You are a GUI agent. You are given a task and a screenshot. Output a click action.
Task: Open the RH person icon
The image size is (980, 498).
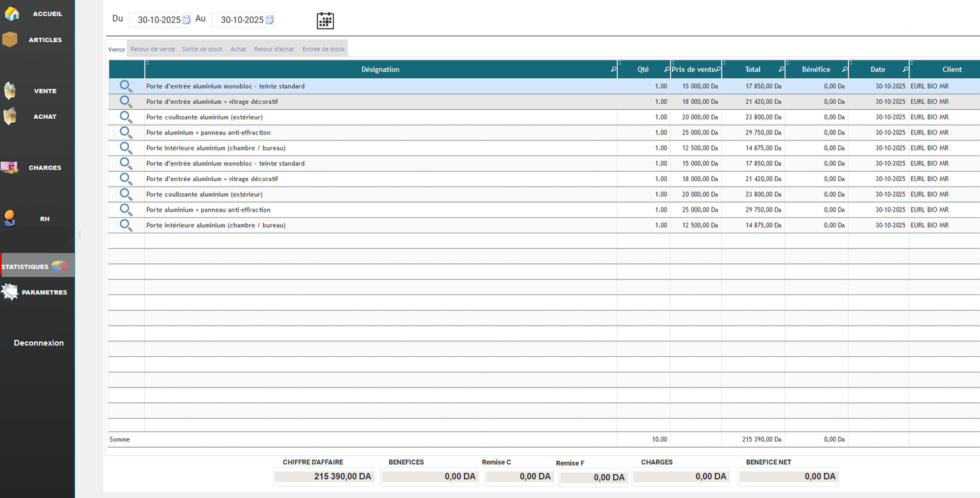pyautogui.click(x=9, y=218)
